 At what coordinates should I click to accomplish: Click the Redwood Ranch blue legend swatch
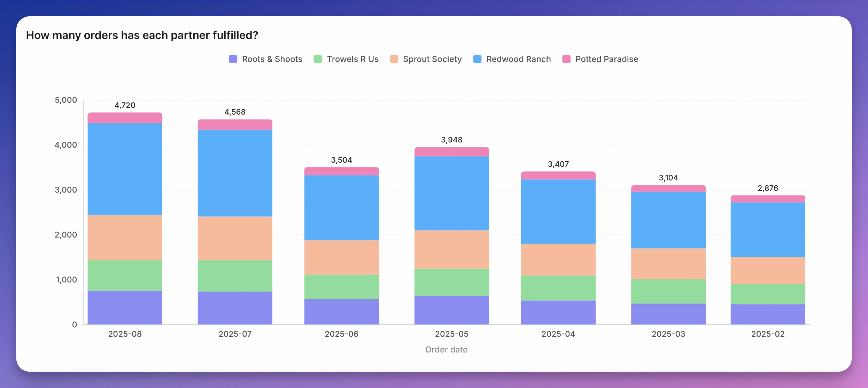pos(477,59)
